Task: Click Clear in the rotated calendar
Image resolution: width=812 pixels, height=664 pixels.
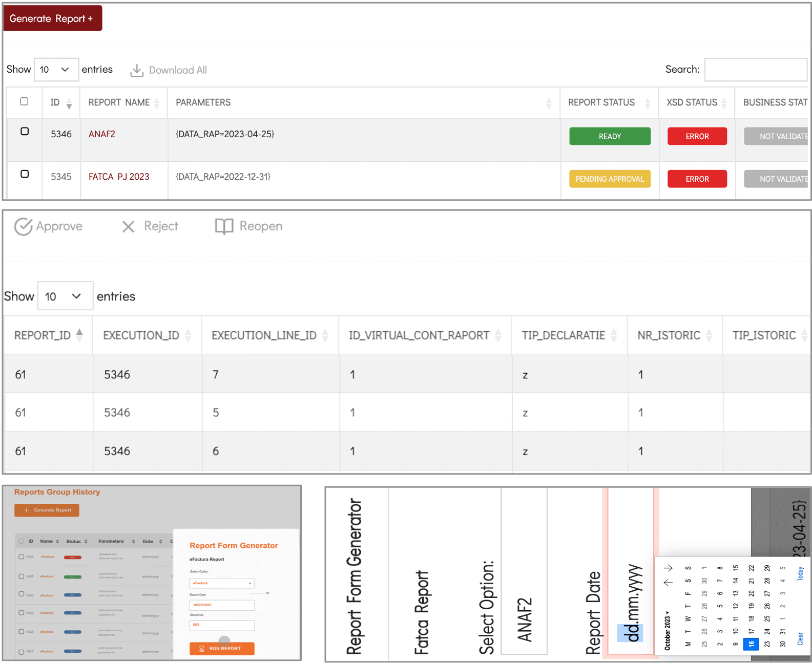Action: point(800,639)
